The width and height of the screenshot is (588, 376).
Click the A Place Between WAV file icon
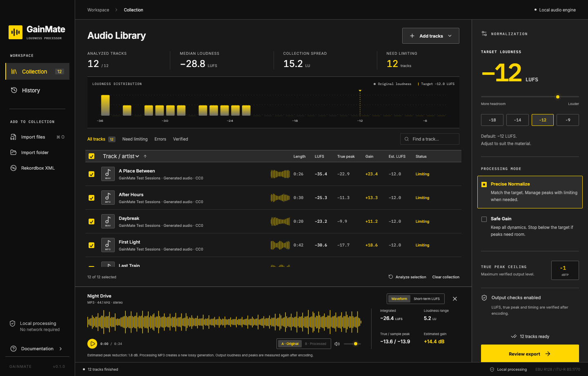click(x=108, y=174)
